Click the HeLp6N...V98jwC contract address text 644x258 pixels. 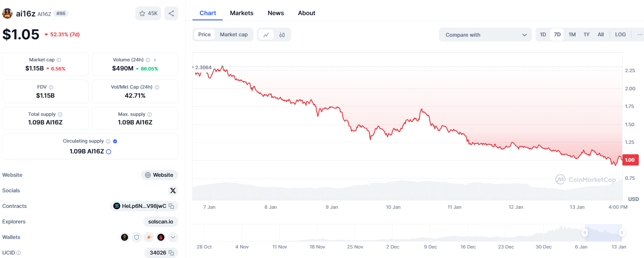point(144,206)
